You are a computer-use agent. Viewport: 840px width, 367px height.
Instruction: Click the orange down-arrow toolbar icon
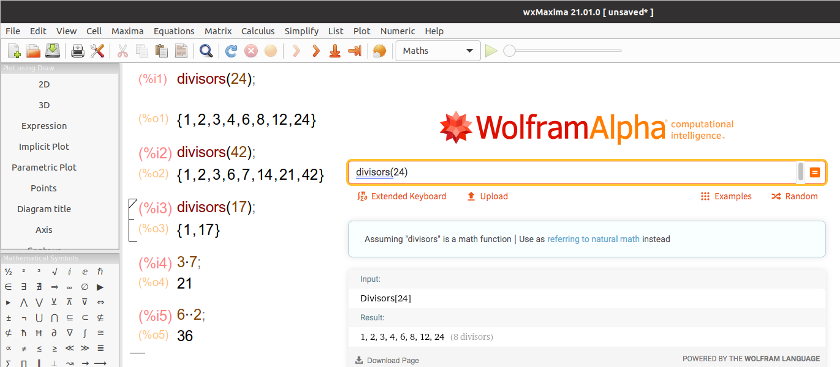335,51
